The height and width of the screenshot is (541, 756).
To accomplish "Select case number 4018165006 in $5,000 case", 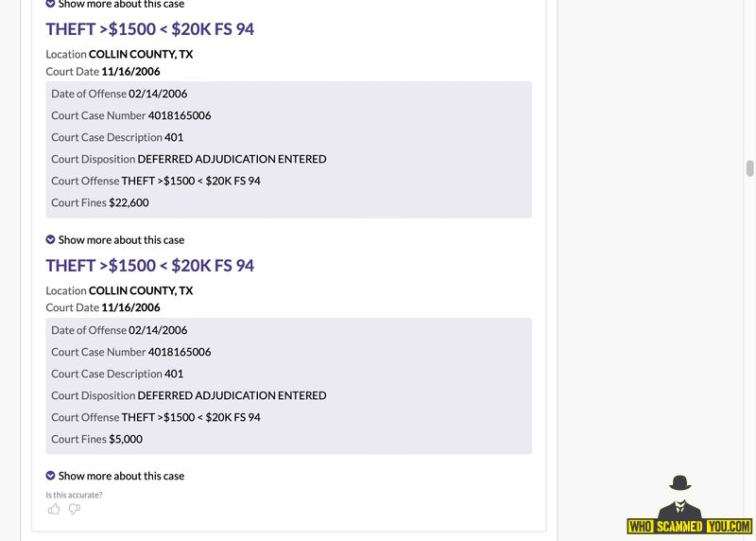I will click(x=180, y=352).
